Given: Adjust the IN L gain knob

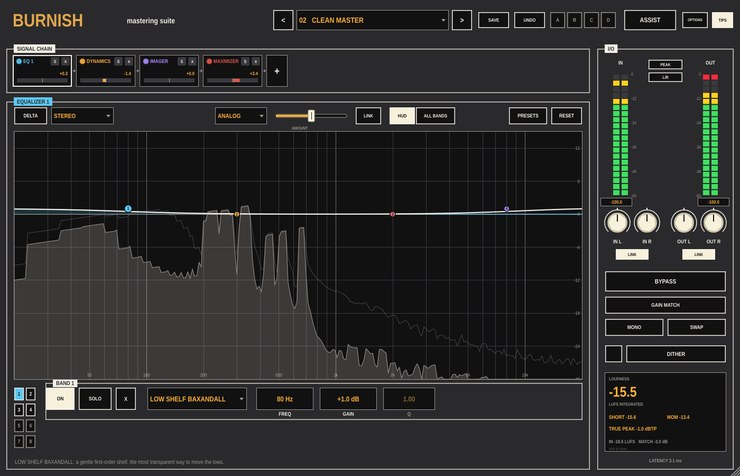Looking at the screenshot, I should coord(617,222).
